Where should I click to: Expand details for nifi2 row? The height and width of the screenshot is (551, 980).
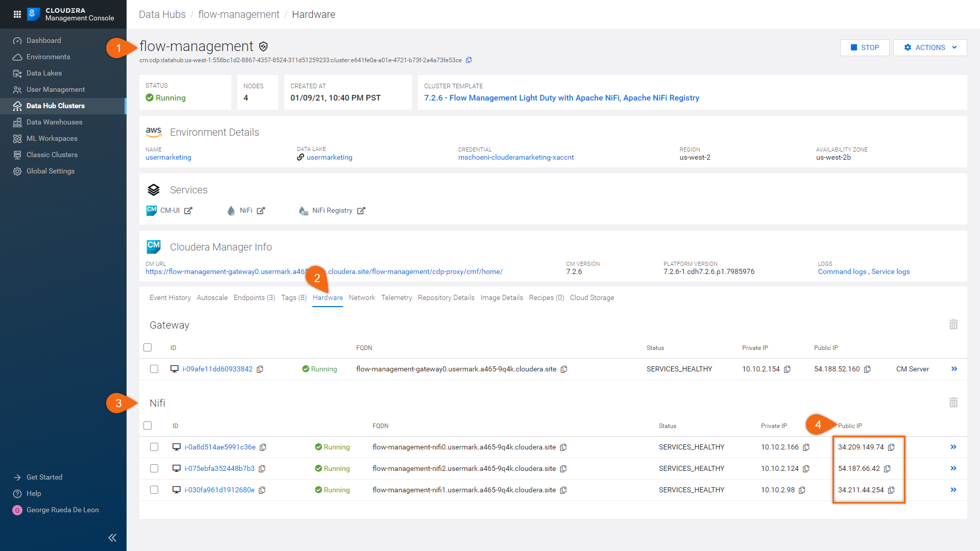tap(953, 468)
